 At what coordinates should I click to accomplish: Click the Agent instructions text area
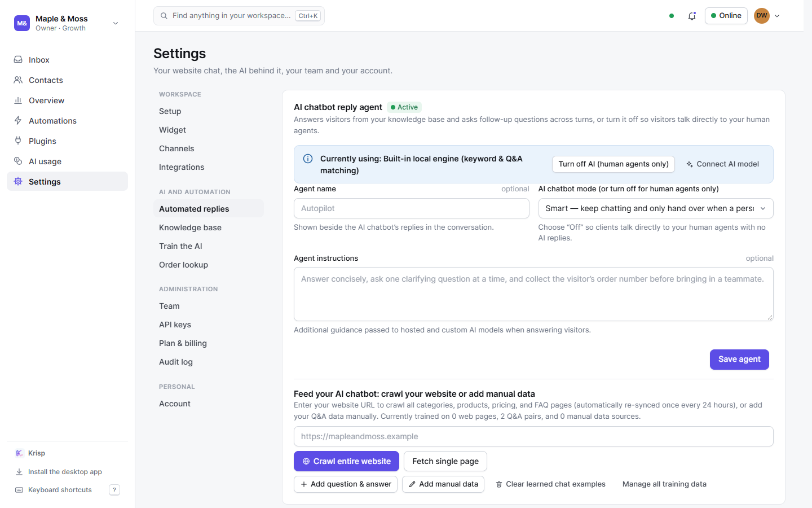tap(533, 294)
